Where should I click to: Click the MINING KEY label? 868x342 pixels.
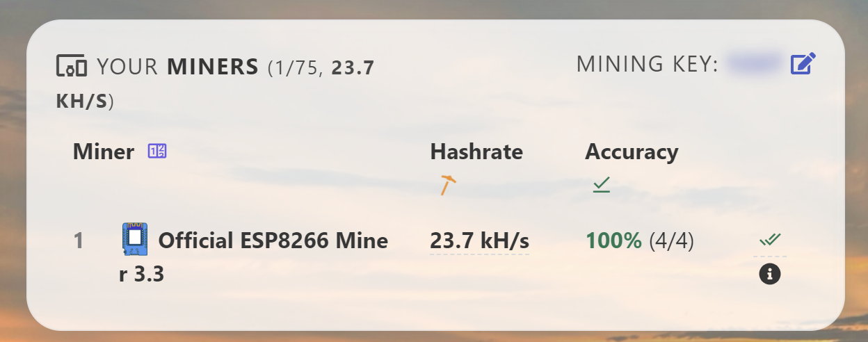[x=647, y=64]
